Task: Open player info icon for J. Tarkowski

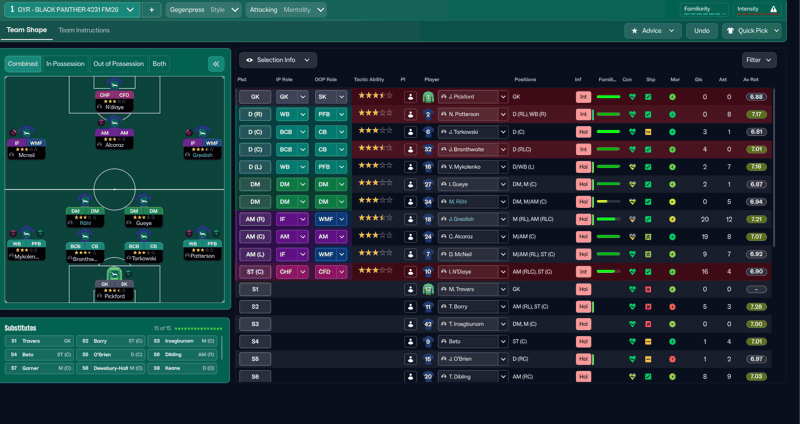Action: tap(410, 132)
